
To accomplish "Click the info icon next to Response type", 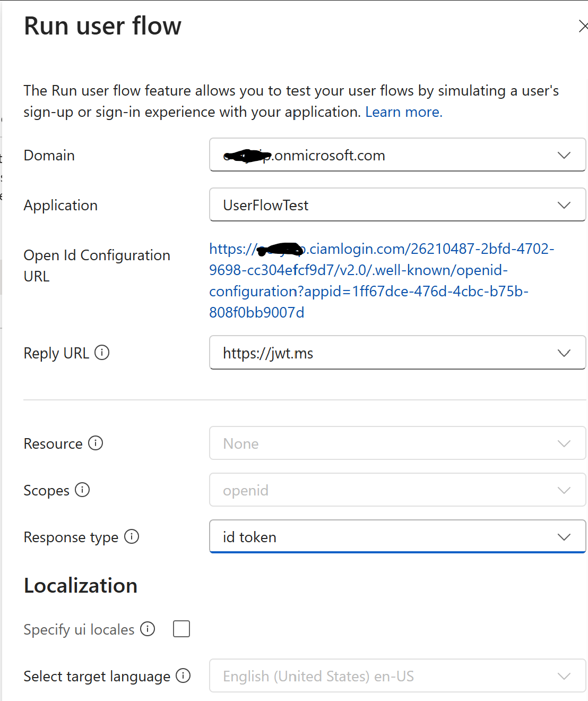I will pyautogui.click(x=131, y=537).
